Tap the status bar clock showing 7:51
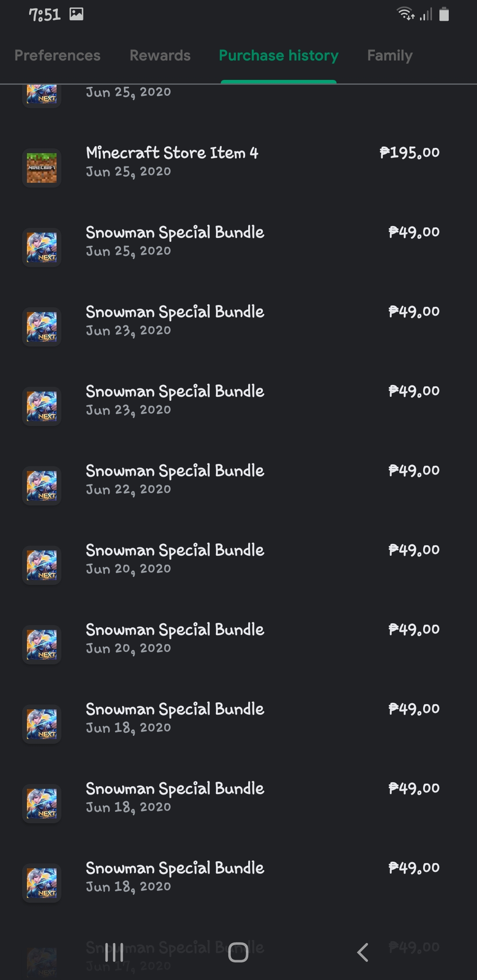Viewport: 477px width, 980px height. click(45, 15)
